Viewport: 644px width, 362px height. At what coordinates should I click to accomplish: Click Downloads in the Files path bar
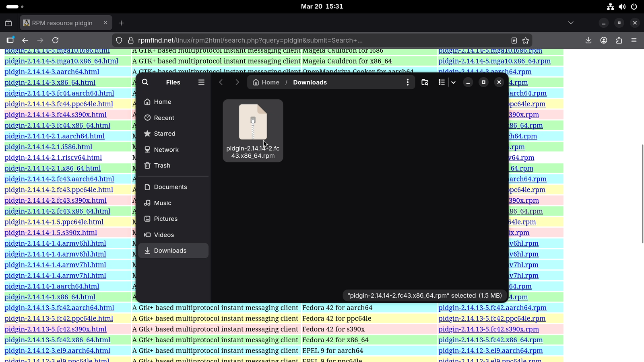[x=310, y=82]
